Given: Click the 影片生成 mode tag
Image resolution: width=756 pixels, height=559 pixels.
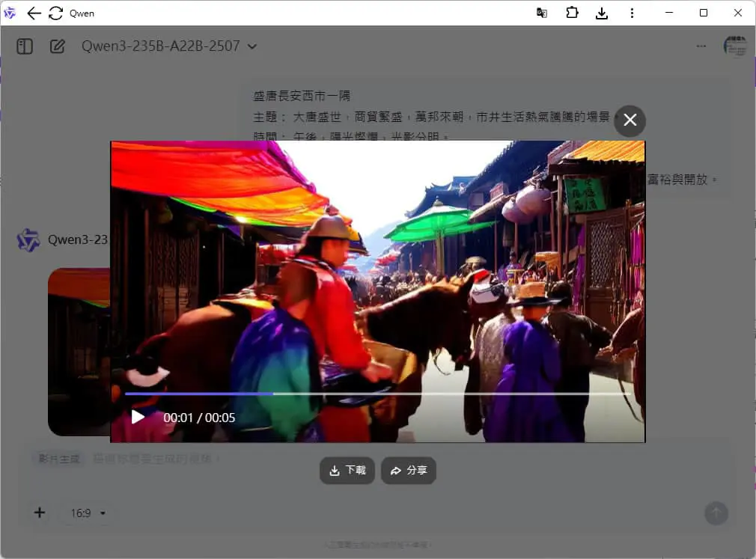Looking at the screenshot, I should coord(59,459).
